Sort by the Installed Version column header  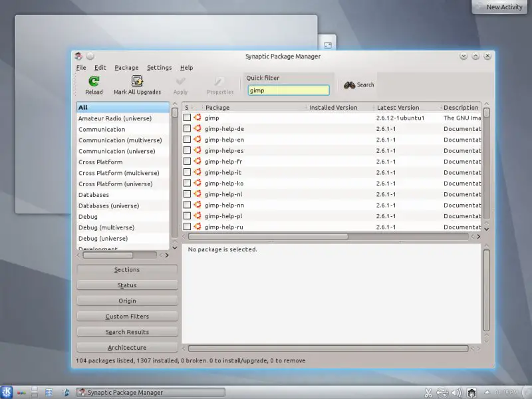(340, 107)
